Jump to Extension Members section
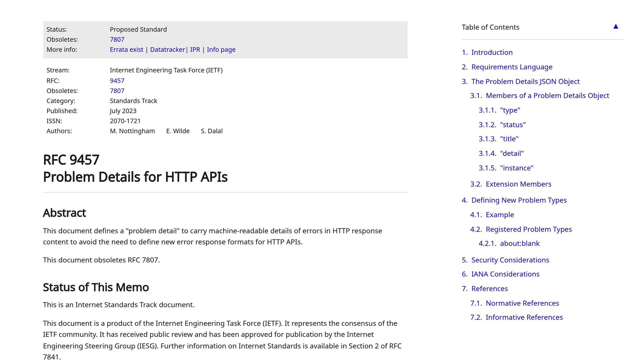The width and height of the screenshot is (644, 362). (x=518, y=184)
